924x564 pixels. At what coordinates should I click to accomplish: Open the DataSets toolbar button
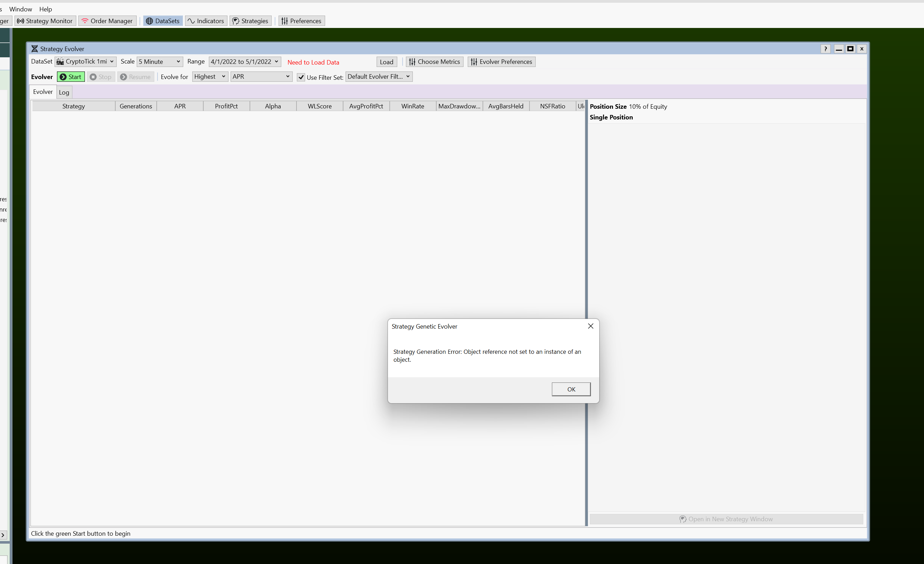click(163, 21)
